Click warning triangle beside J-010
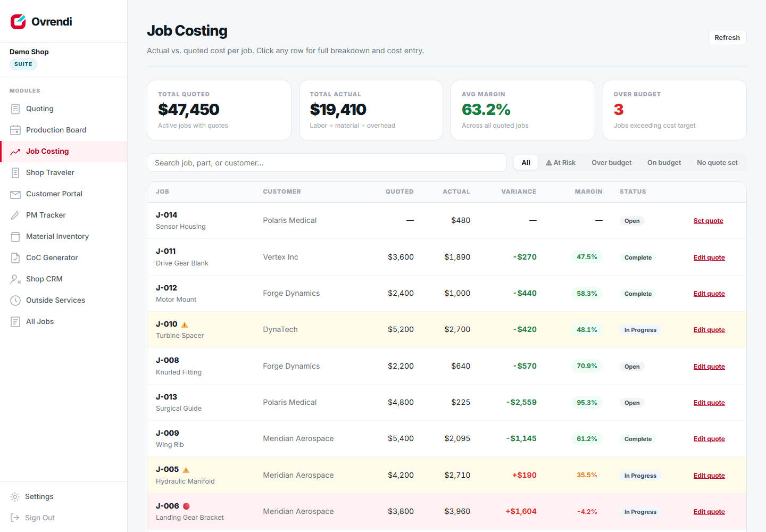The height and width of the screenshot is (532, 766). (x=185, y=325)
